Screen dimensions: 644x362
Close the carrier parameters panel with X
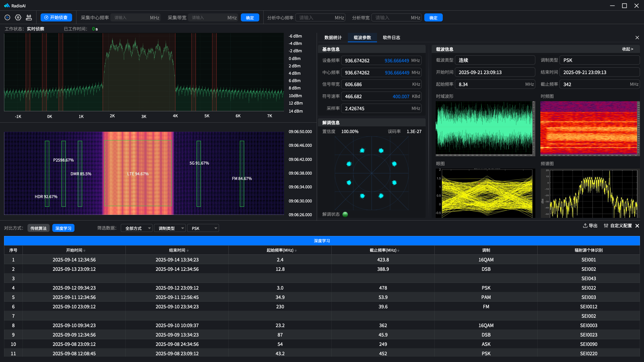click(637, 38)
